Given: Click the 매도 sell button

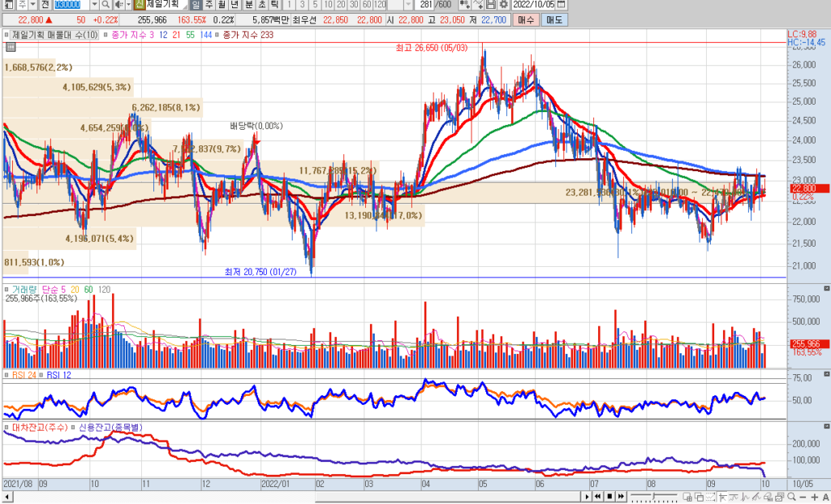Looking at the screenshot, I should point(553,19).
